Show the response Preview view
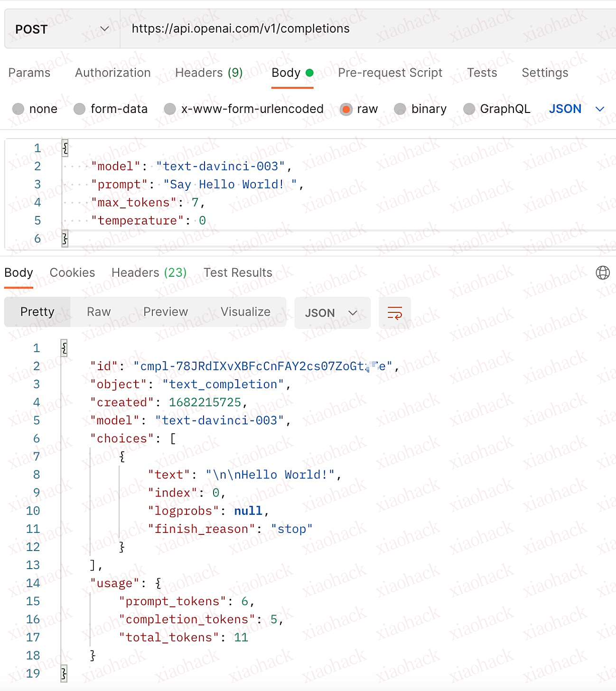616x691 pixels. (166, 312)
